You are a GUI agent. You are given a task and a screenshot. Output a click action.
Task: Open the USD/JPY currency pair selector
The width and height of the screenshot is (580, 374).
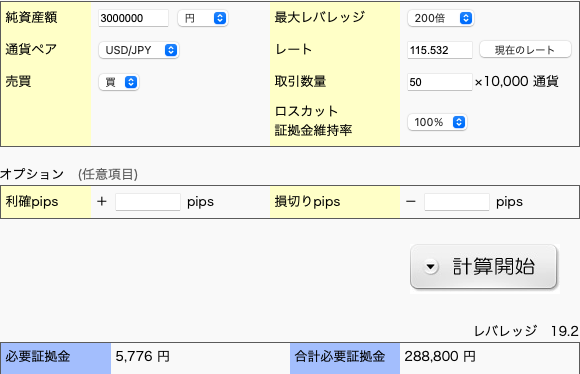pos(139,50)
